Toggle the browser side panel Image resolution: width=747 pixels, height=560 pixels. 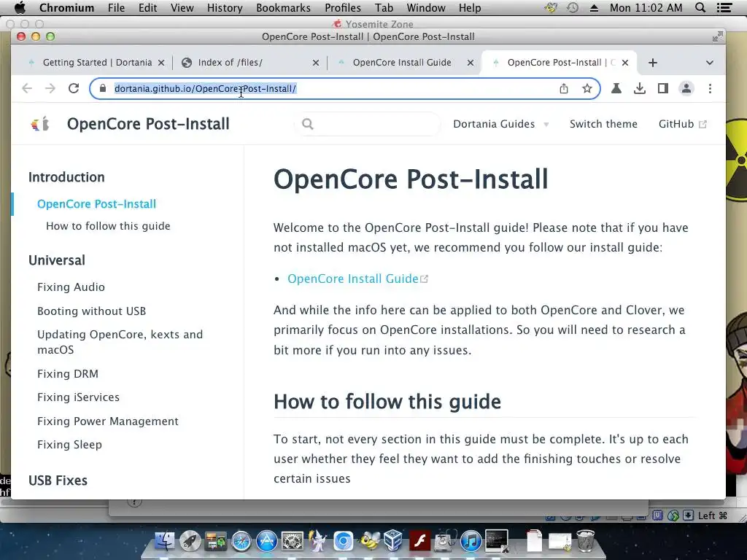click(x=662, y=88)
